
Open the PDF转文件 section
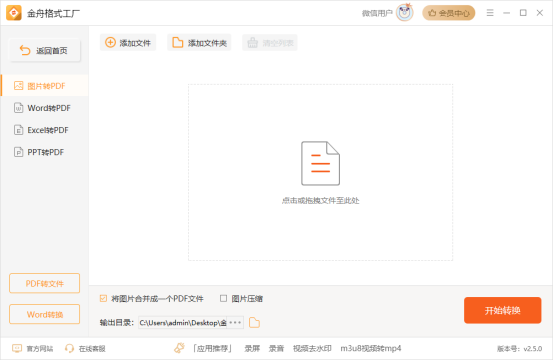tap(45, 283)
